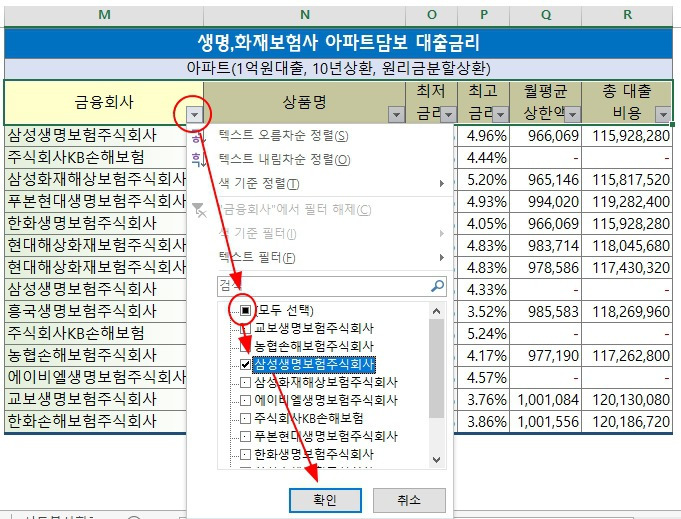Click the 1,001,556 monthly payment cell

coord(545,421)
